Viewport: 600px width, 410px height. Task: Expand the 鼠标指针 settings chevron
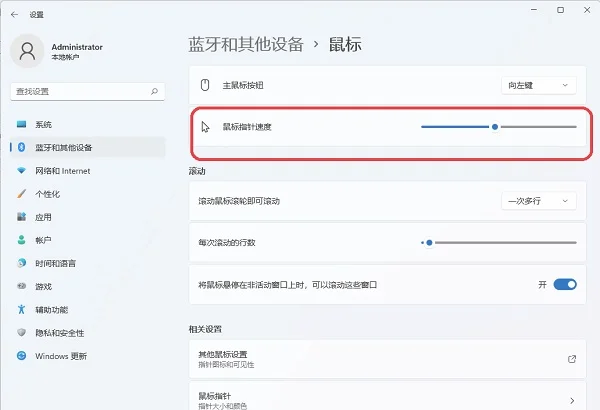pyautogui.click(x=572, y=401)
